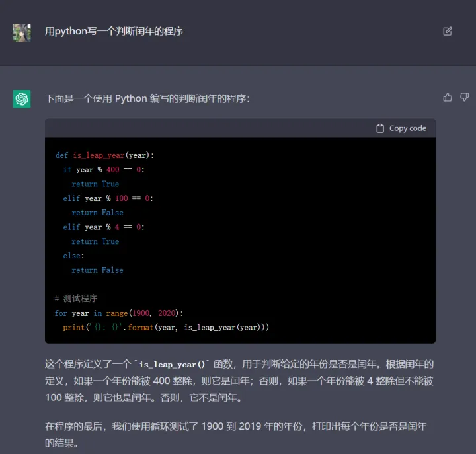This screenshot has width=476, height=454.
Task: Click the inline `is_leap_year()` code in explanation
Action: pos(171,365)
